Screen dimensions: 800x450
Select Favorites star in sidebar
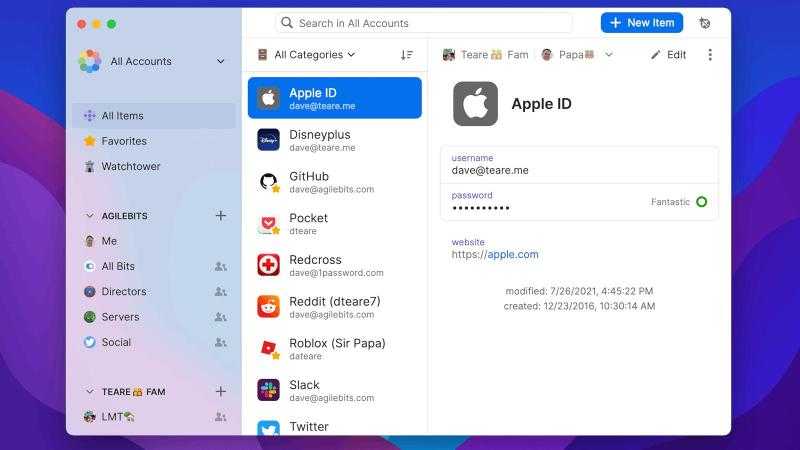90,141
